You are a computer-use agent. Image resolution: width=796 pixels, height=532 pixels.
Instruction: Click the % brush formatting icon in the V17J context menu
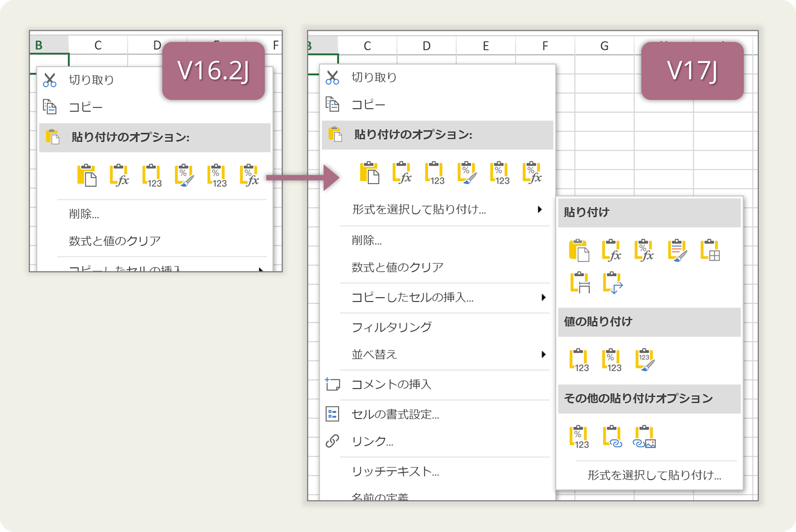(467, 173)
